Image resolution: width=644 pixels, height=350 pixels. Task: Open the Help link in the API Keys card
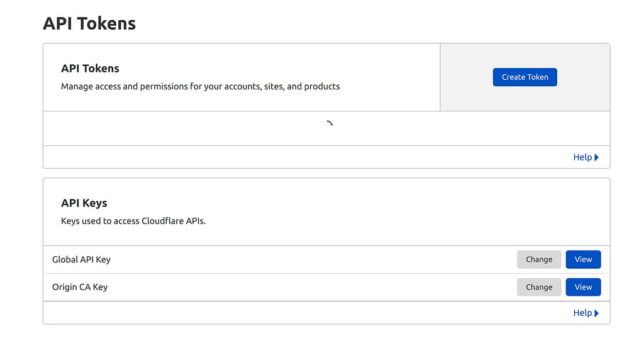tap(582, 313)
